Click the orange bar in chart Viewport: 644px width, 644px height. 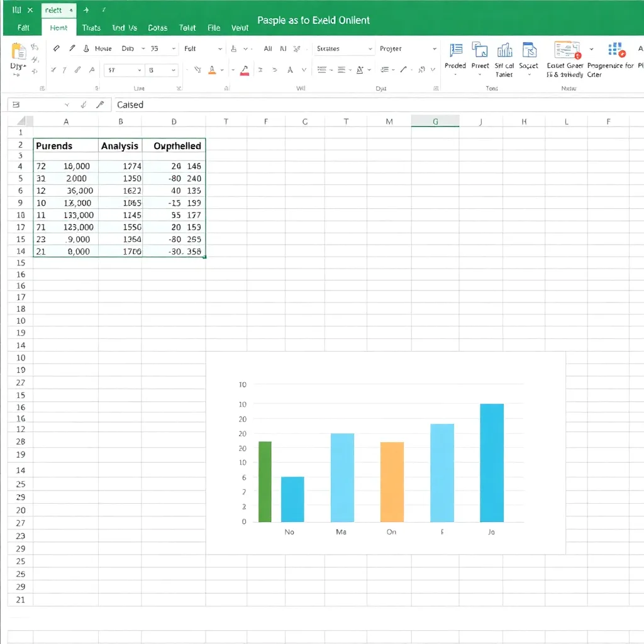pos(392,482)
